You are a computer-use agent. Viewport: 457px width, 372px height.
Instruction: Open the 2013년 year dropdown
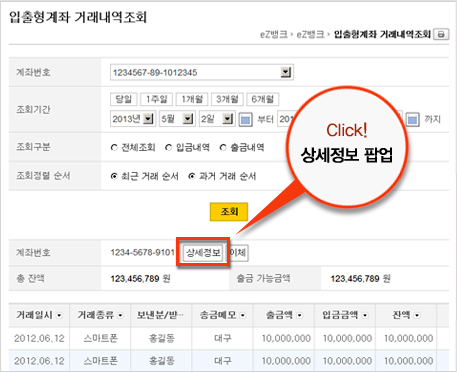[x=133, y=119]
